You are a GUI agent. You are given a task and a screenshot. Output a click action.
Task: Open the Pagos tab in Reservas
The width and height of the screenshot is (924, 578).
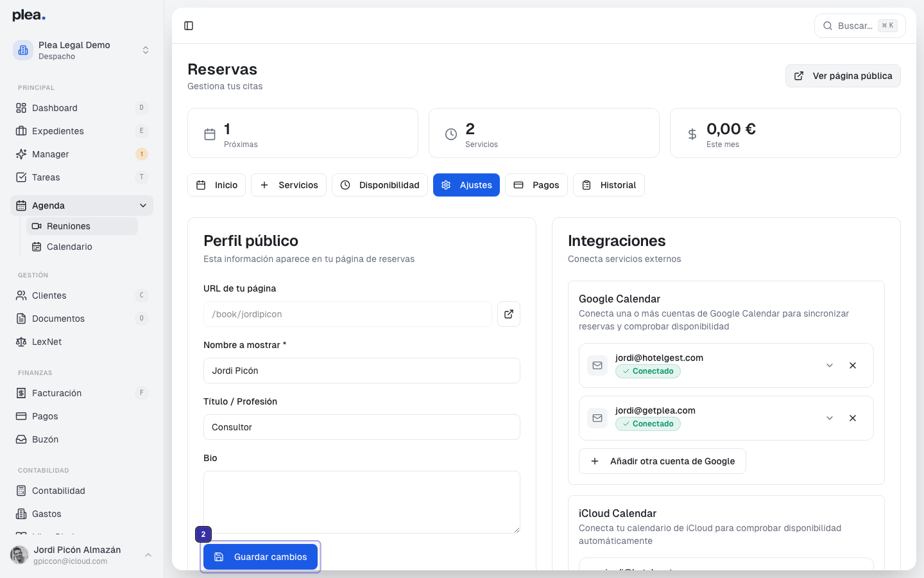click(536, 185)
